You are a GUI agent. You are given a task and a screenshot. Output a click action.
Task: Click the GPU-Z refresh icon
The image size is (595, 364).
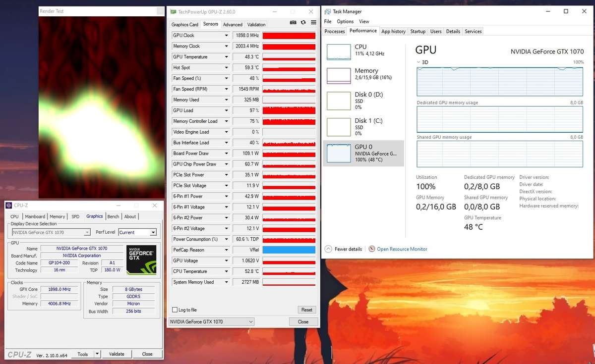tap(302, 22)
